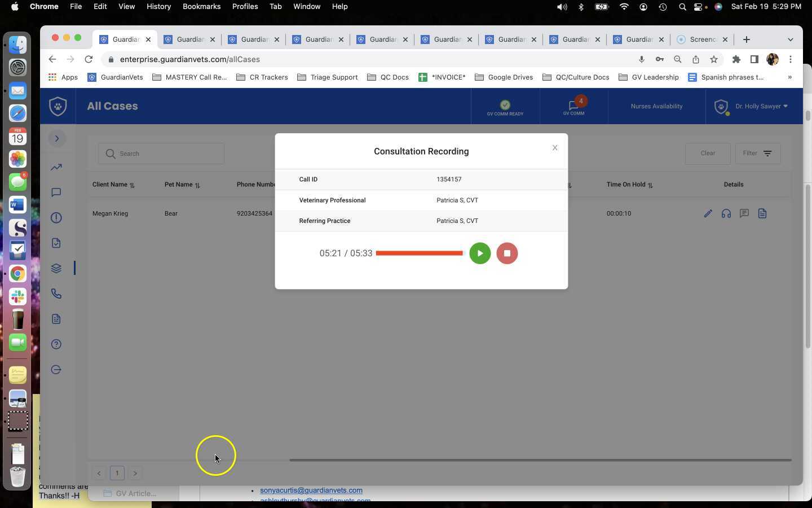Screen dimensions: 812x508
Task: Open the Filter options panel
Action: [x=757, y=153]
